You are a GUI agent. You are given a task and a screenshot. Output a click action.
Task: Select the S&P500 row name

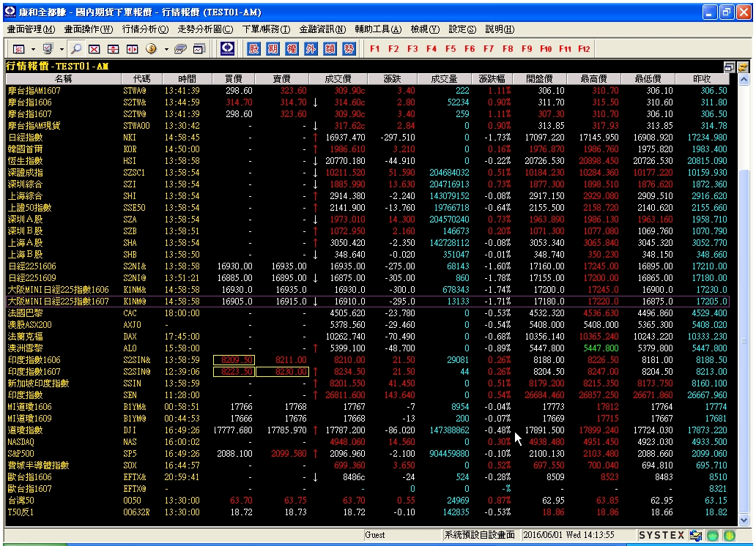pos(21,454)
